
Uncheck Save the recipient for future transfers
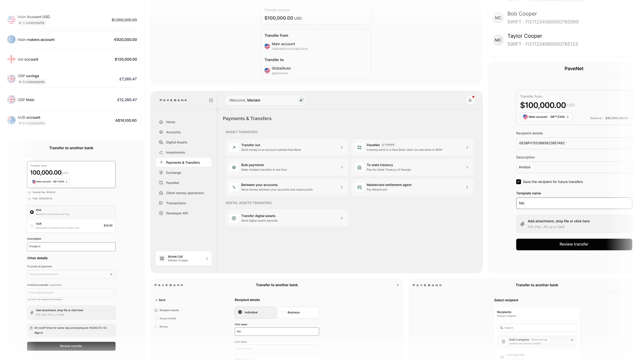[518, 182]
